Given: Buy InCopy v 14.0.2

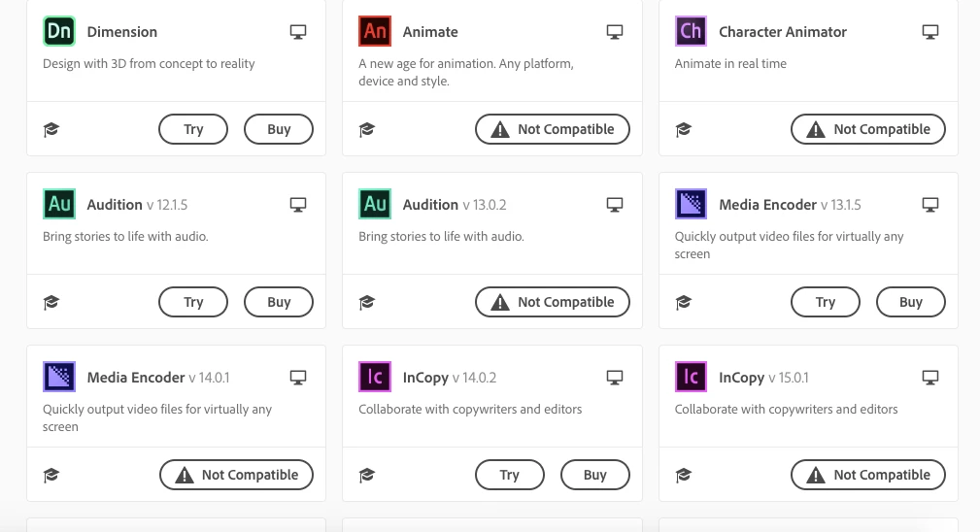Looking at the screenshot, I should [595, 475].
